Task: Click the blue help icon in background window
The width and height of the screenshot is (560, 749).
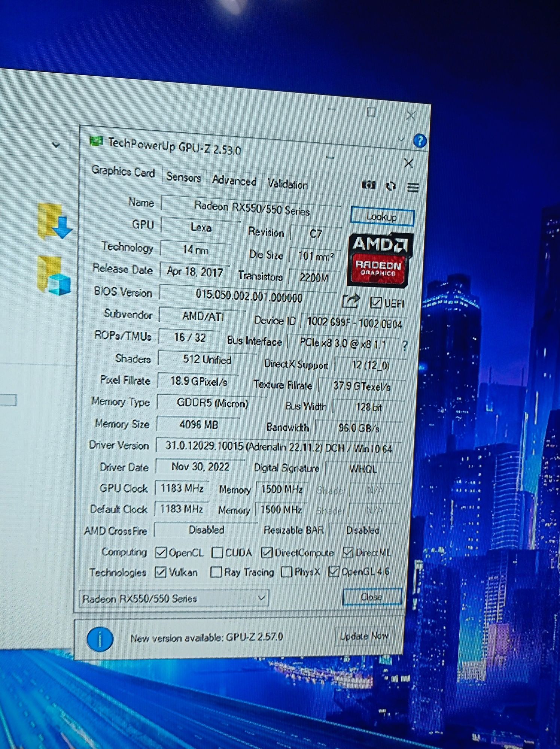Action: pos(420,141)
